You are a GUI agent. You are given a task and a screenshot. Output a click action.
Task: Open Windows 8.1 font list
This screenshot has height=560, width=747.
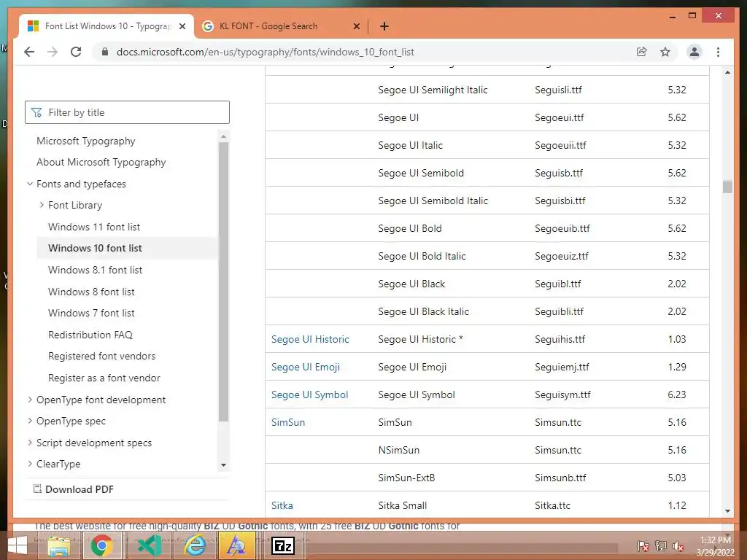point(95,270)
